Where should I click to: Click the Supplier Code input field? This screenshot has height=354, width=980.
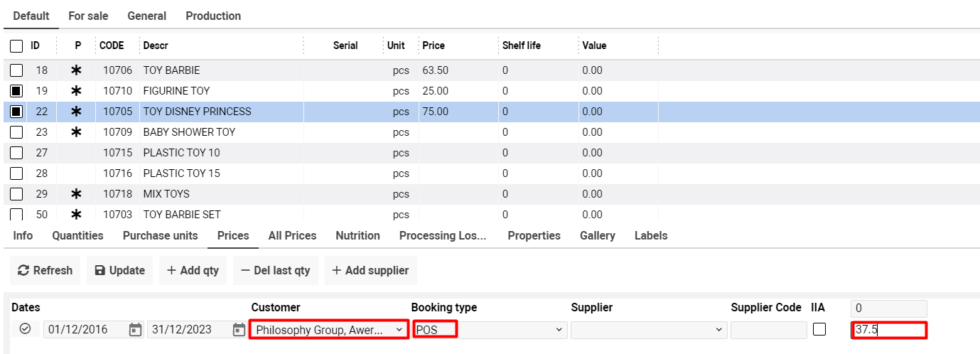(x=768, y=330)
